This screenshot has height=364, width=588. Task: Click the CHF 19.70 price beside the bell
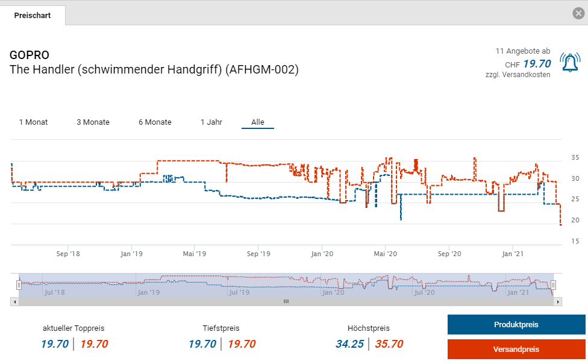[536, 64]
